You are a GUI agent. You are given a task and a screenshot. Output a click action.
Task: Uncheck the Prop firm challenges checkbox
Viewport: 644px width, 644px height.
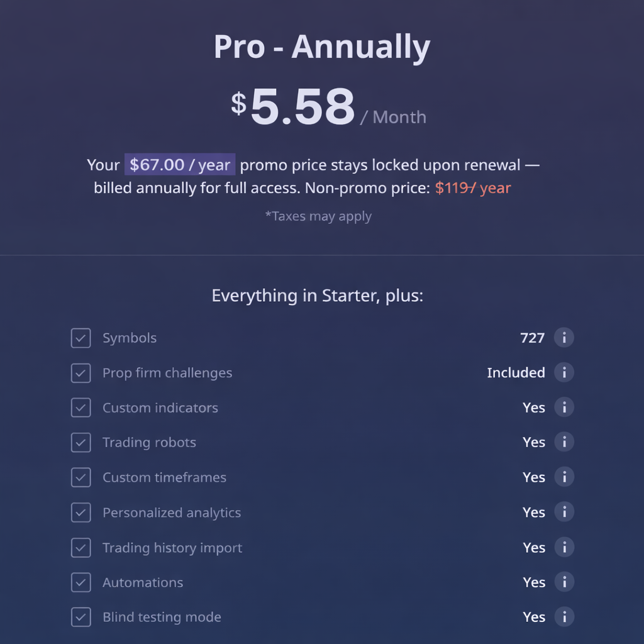(x=80, y=372)
